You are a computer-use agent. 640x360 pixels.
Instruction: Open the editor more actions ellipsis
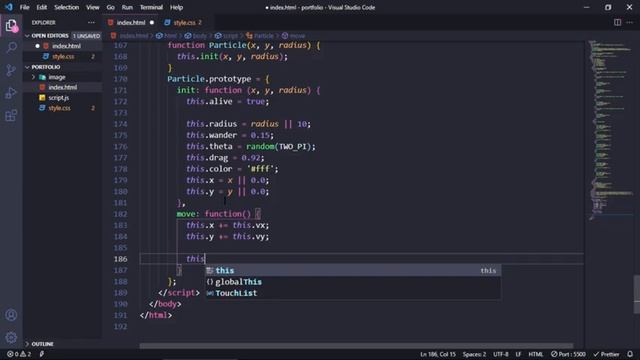pos(629,22)
